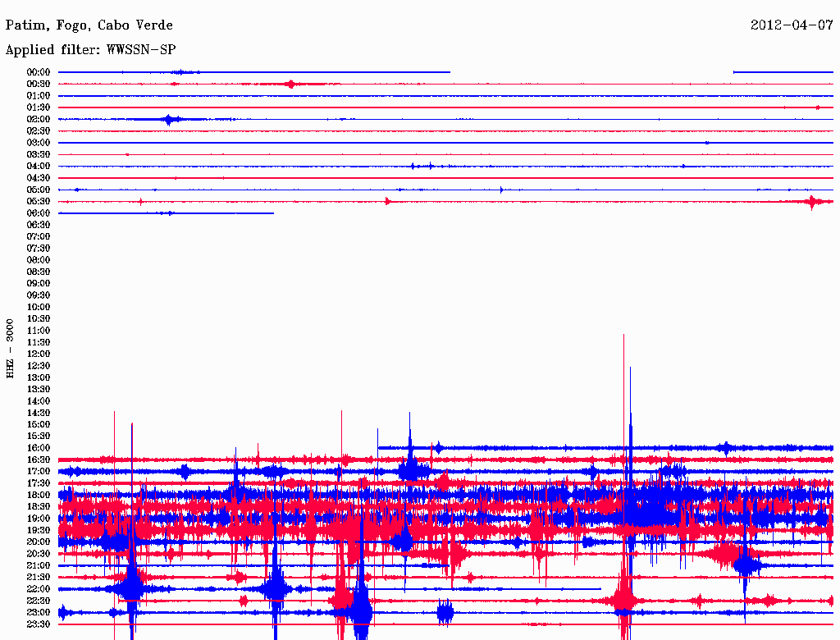The image size is (840, 640).
Task: Click the '23:00' time label
Action: point(39,612)
